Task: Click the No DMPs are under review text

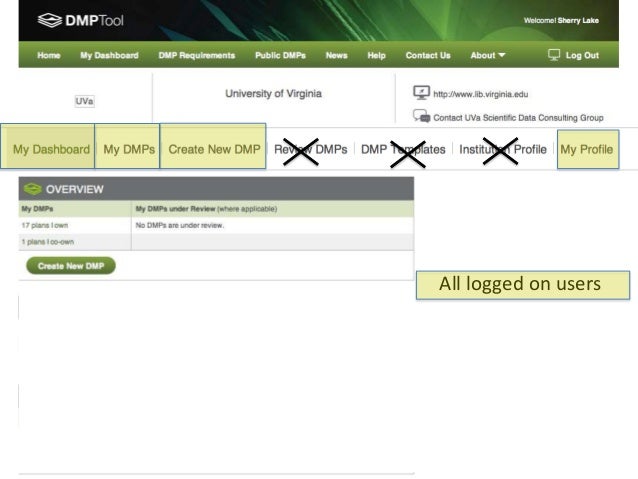Action: coord(180,225)
